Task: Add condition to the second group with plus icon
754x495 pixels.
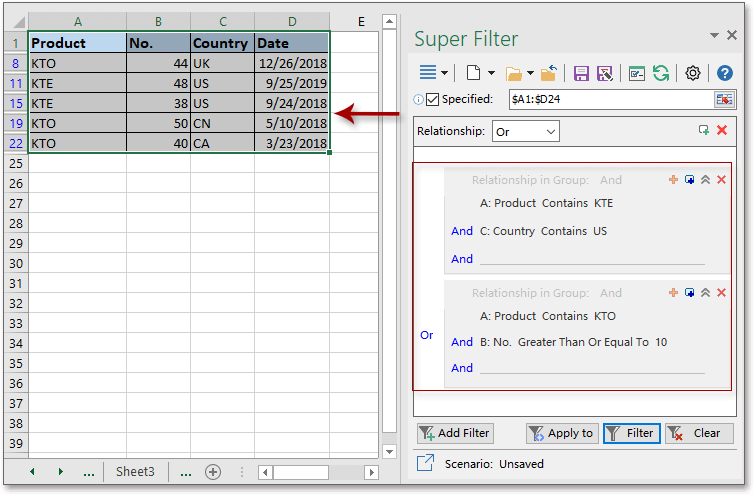Action: [x=673, y=293]
